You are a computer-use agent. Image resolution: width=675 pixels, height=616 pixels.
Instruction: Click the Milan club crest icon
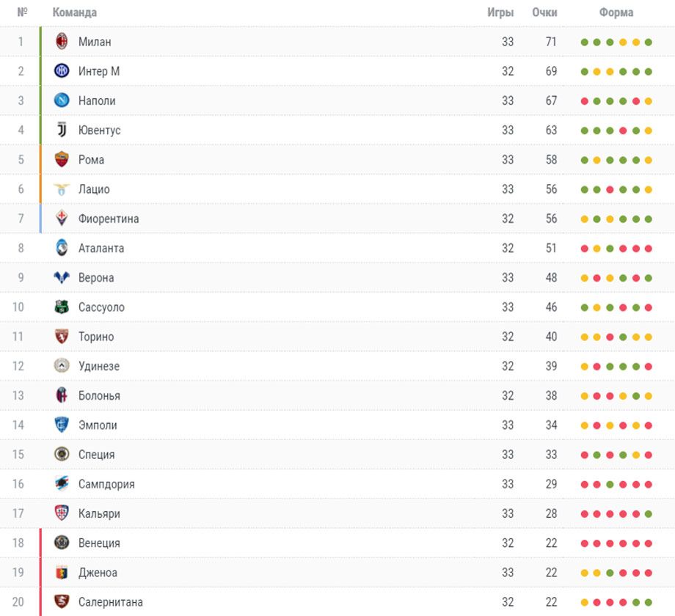(x=62, y=41)
